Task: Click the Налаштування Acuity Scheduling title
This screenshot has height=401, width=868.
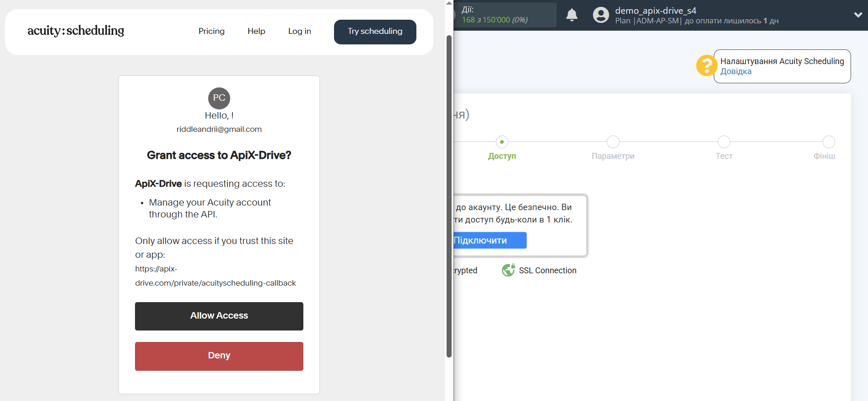Action: pyautogui.click(x=782, y=61)
